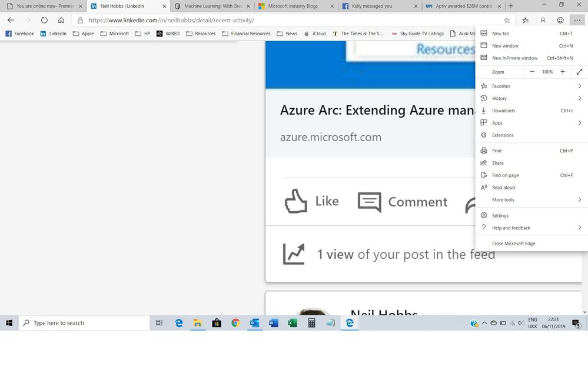588x370 pixels.
Task: Open feedback via the smiley icon
Action: (560, 19)
